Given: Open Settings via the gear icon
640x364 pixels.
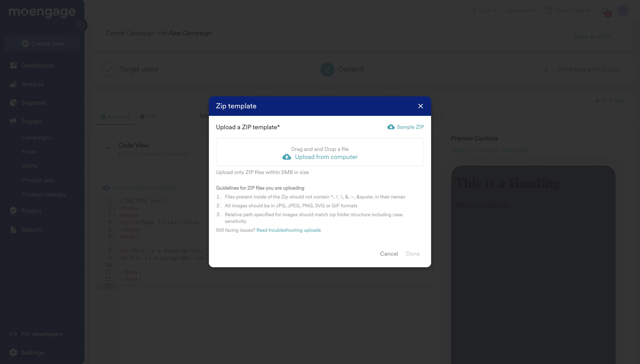Looking at the screenshot, I should pyautogui.click(x=13, y=352).
